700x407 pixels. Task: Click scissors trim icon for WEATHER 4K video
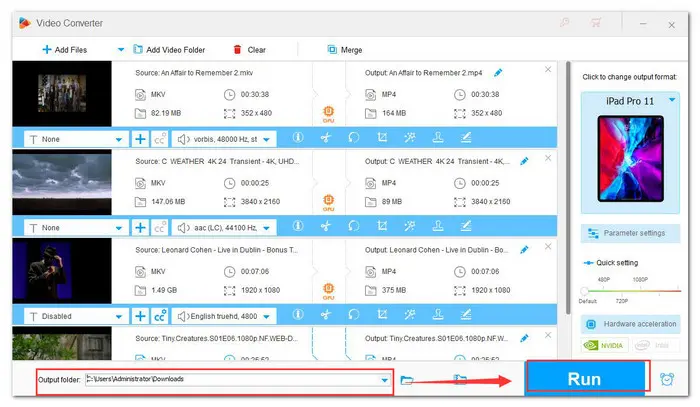[x=326, y=226]
